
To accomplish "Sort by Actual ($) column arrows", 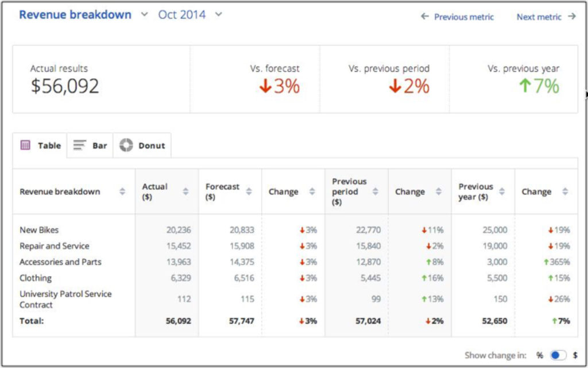I will click(x=185, y=191).
